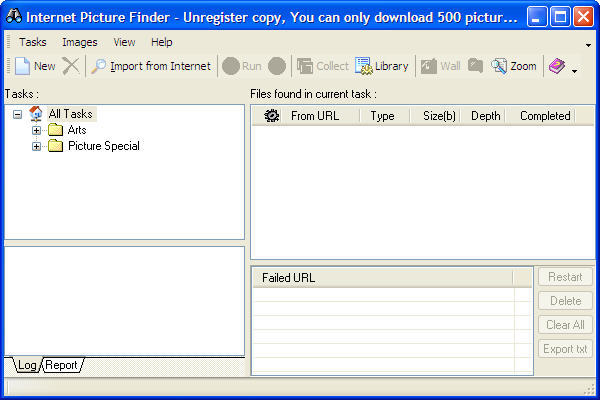Click the icon right of Wall

pos(475,66)
